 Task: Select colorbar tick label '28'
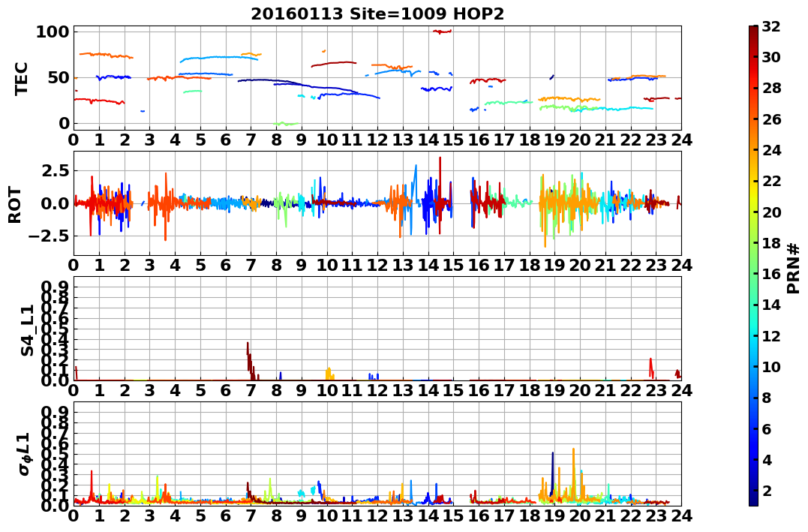point(771,88)
